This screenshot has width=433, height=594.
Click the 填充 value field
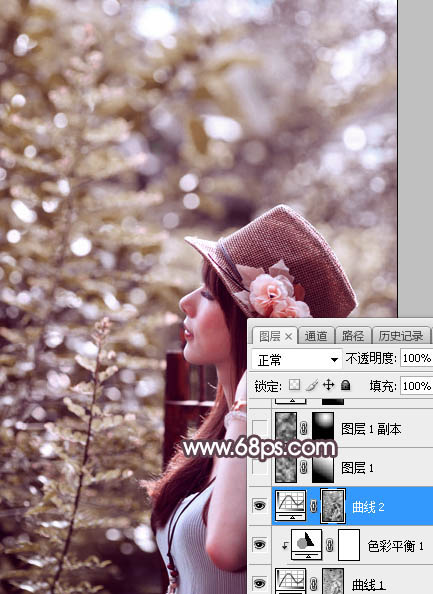click(416, 386)
